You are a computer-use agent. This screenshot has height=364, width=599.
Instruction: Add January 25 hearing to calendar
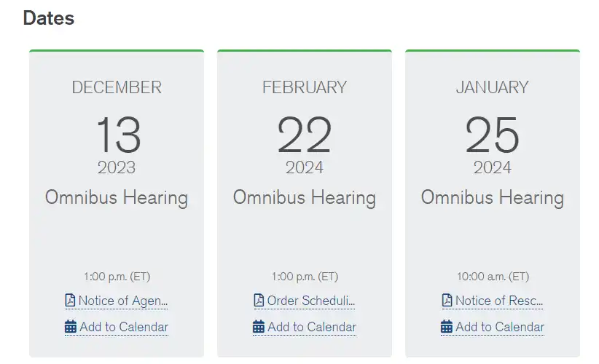[493, 327]
